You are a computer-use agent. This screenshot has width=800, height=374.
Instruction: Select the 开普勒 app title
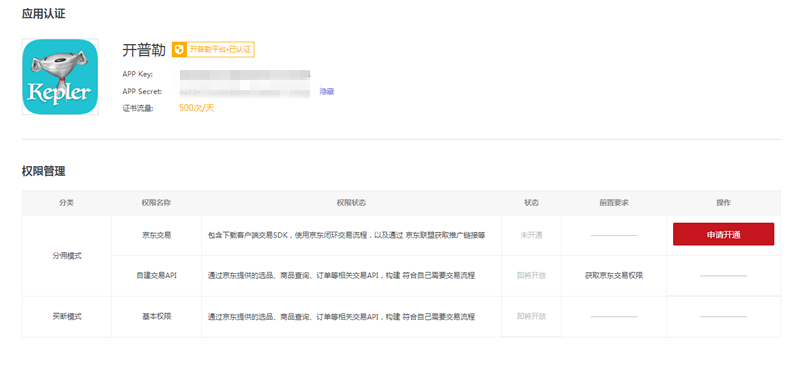(144, 50)
